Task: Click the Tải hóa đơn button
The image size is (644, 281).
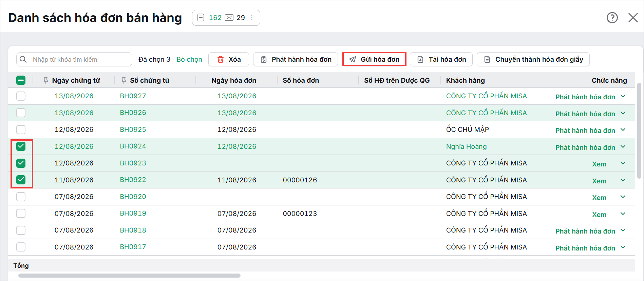Action: click(441, 59)
